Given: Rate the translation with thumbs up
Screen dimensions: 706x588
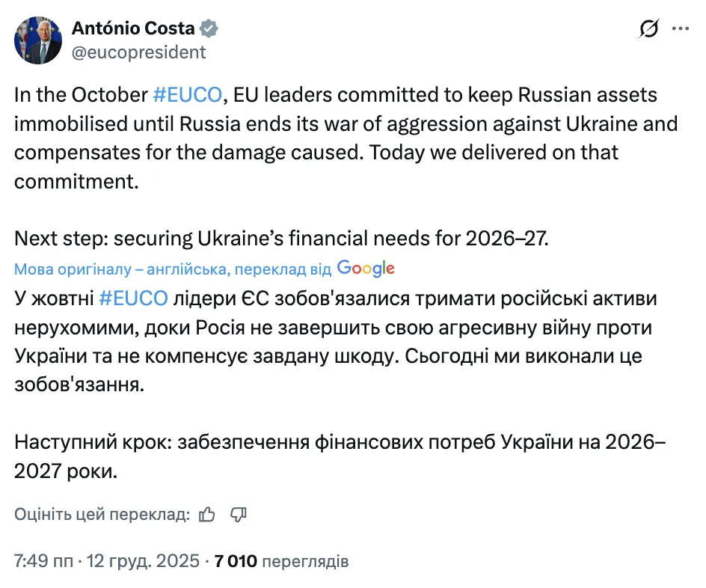Looking at the screenshot, I should point(206,514).
